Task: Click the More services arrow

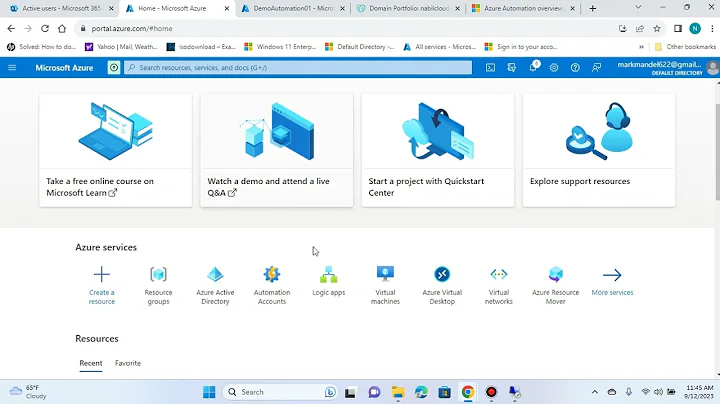Action: tap(612, 275)
